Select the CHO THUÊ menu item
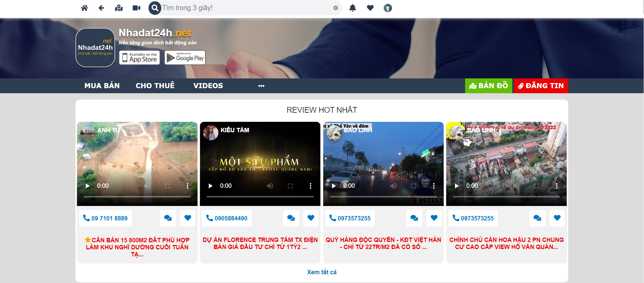 [155, 86]
